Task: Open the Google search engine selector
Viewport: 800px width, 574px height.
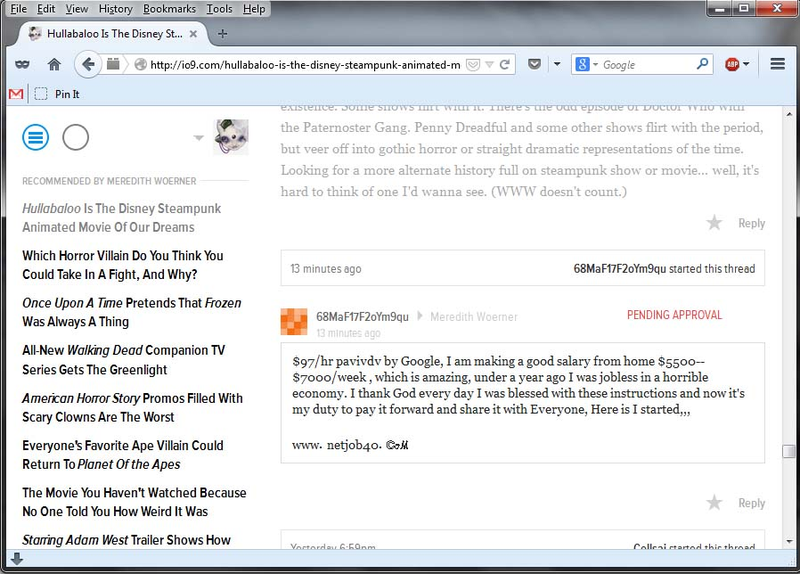Action: tap(587, 64)
